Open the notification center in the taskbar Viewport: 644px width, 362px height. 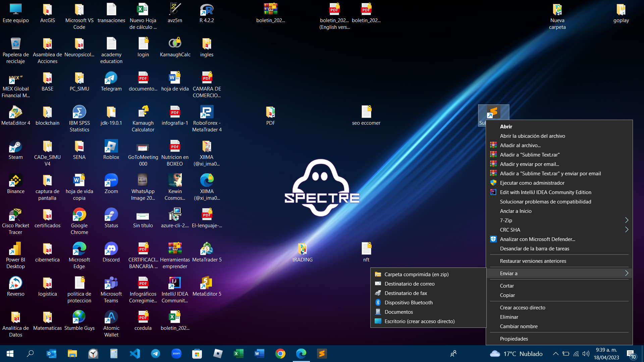631,354
